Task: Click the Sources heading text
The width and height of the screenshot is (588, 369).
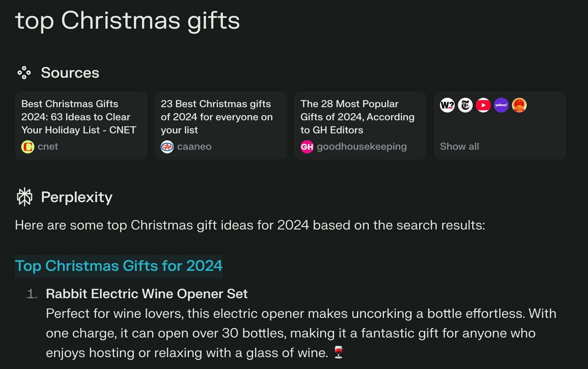Action: click(70, 73)
